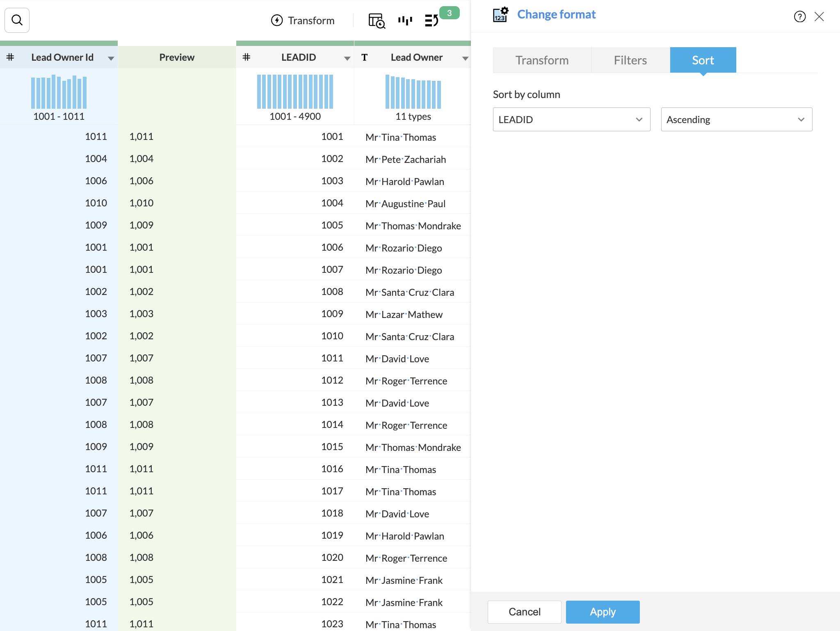Show the data quality bars icon

[405, 21]
